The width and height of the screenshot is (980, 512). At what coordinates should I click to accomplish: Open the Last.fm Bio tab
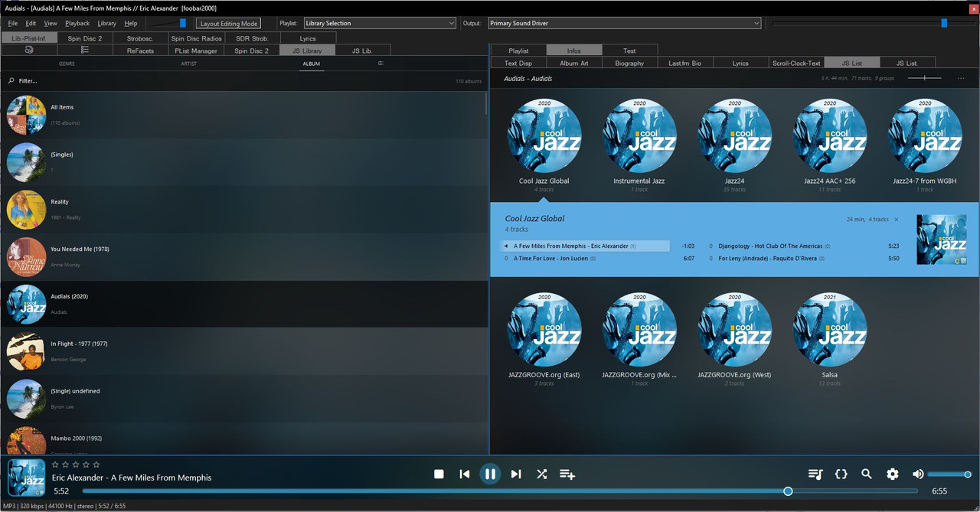685,63
